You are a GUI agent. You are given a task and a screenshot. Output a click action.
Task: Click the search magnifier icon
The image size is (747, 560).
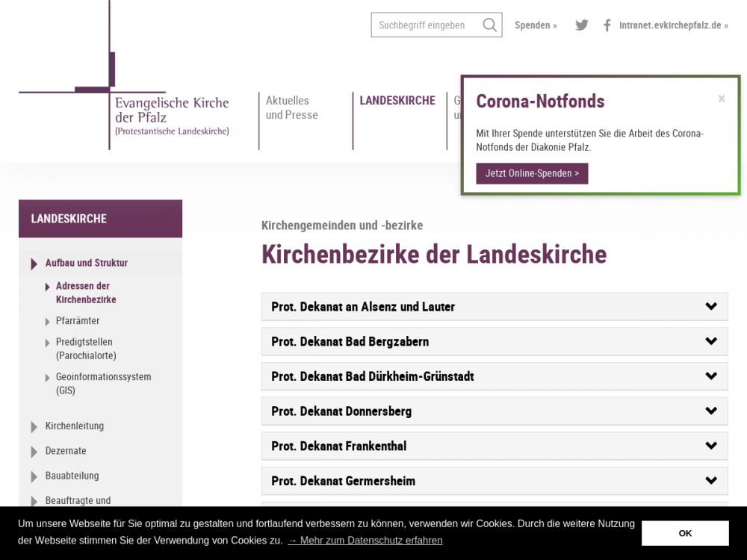point(489,25)
